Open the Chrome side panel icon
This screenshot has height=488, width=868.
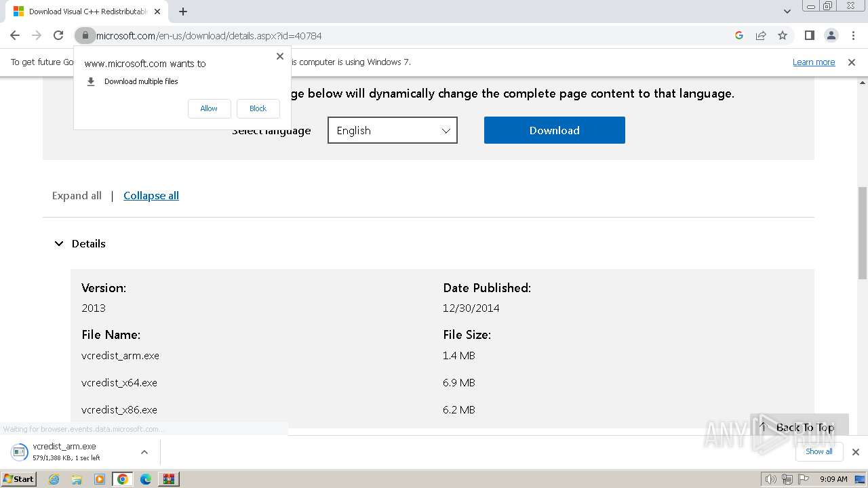tap(809, 36)
